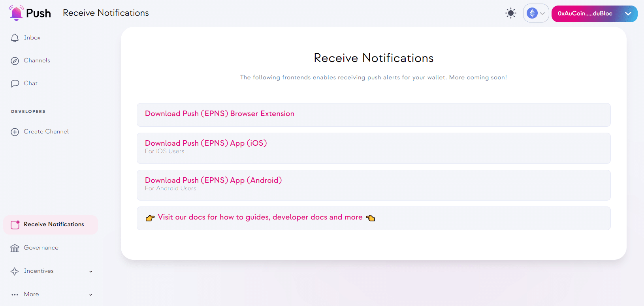Image resolution: width=644 pixels, height=306 pixels.
Task: Click the 'For Android Users' subtitle
Action: coord(170,189)
